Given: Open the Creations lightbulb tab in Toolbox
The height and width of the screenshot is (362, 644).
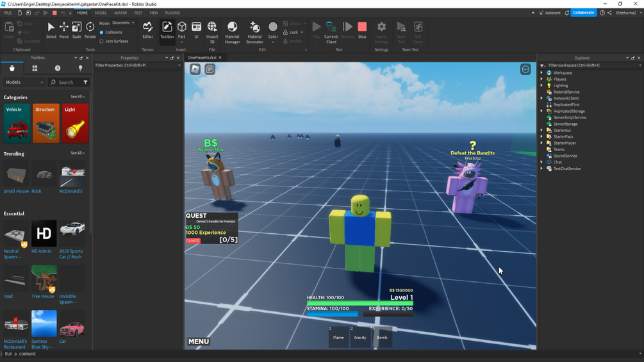Looking at the screenshot, I should [81, 68].
